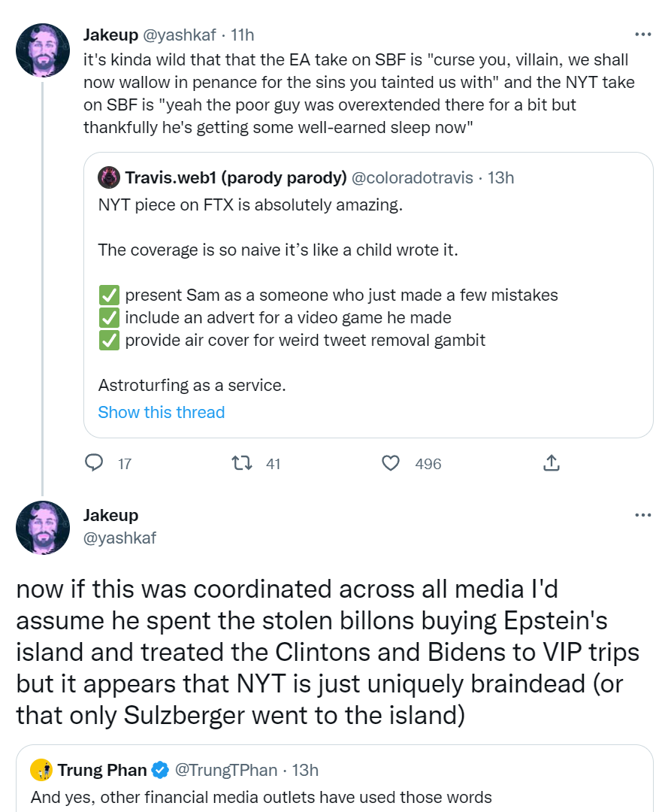Open the "Show this thread" link
Image resolution: width=668 pixels, height=812 pixels.
(162, 412)
